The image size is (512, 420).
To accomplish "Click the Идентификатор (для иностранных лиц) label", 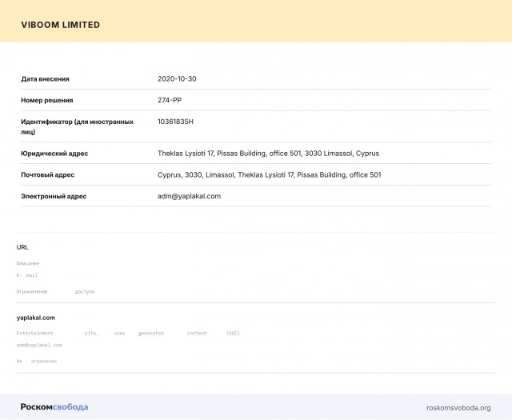I will click(x=77, y=126).
